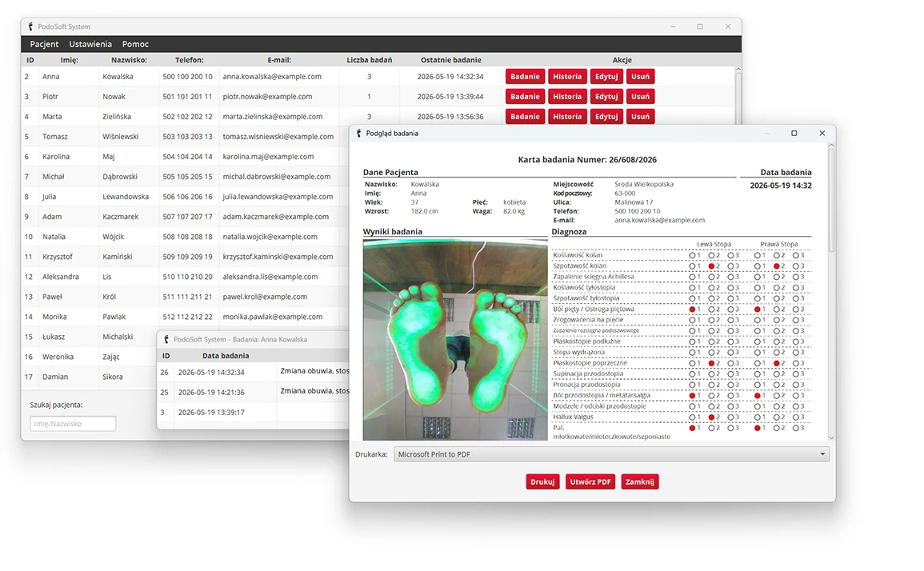Click Data badania header in exams window
Image resolution: width=924 pixels, height=571 pixels.
click(226, 356)
